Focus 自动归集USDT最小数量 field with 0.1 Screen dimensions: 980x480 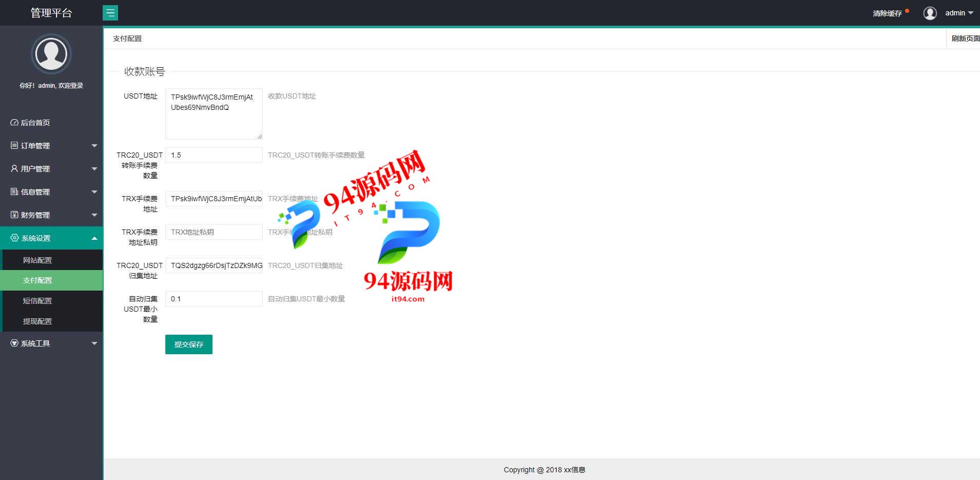click(x=214, y=299)
